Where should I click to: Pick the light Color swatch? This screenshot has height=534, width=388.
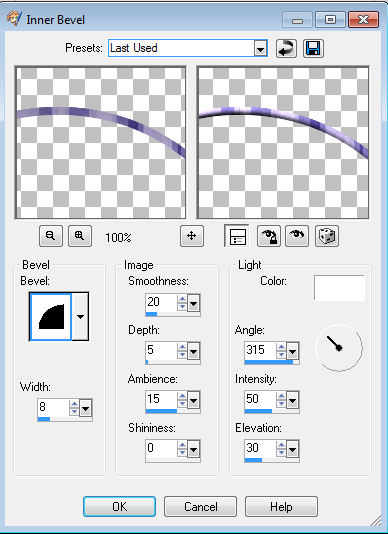tap(339, 288)
